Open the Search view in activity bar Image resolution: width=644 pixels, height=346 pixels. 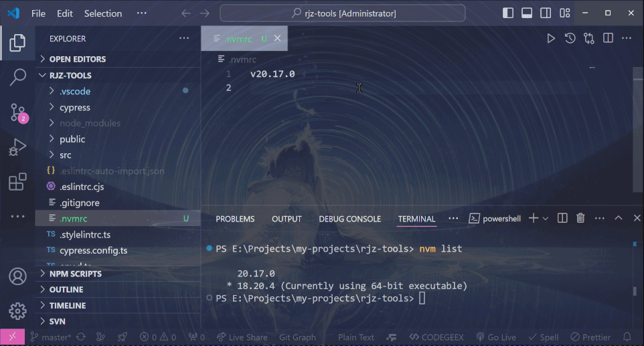pyautogui.click(x=17, y=77)
